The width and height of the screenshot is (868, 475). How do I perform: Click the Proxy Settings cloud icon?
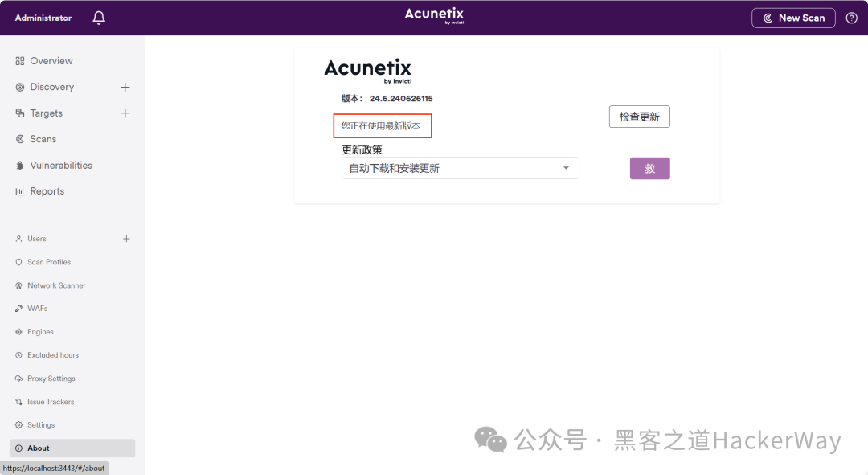coord(18,379)
